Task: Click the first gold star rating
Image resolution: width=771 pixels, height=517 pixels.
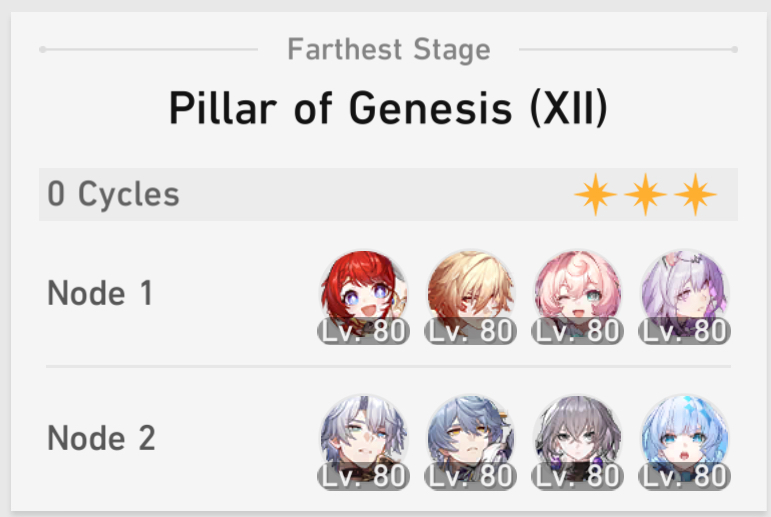Action: [595, 194]
